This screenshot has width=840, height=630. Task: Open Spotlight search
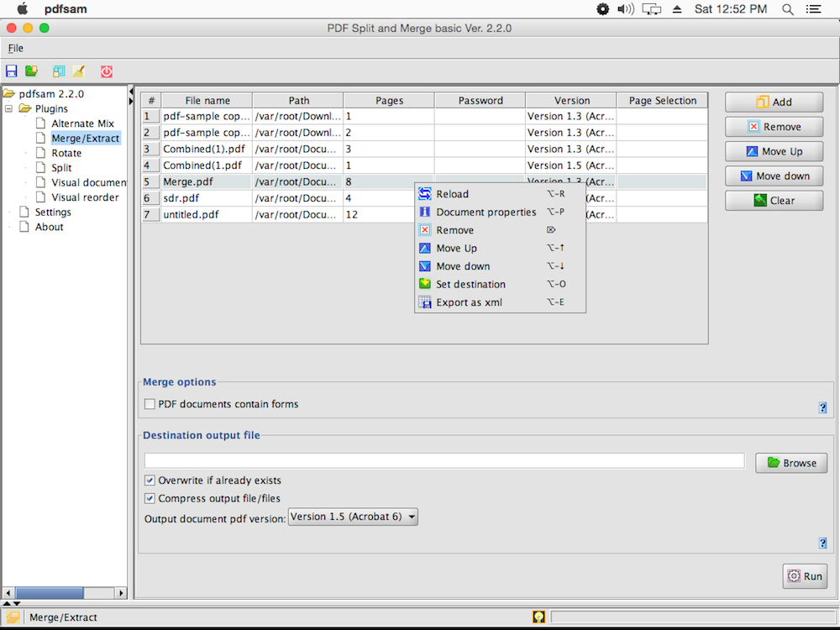[x=788, y=9]
